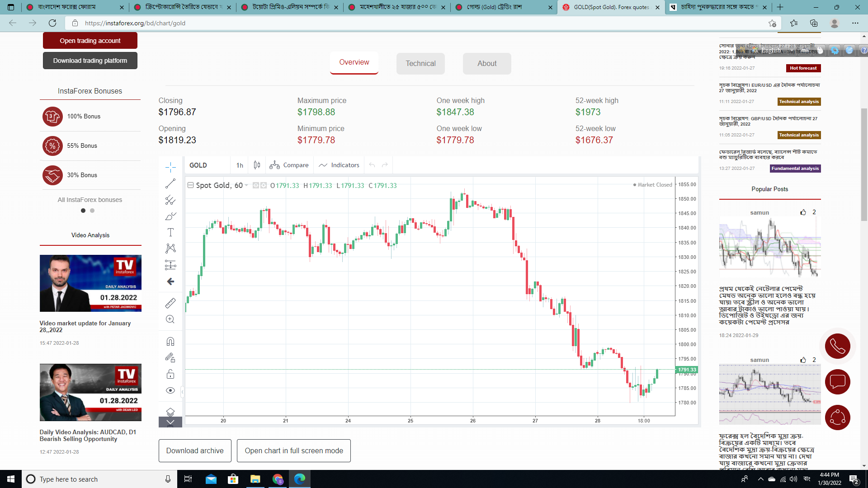Add page to favorites star icon
The image size is (868, 488).
click(x=772, y=23)
